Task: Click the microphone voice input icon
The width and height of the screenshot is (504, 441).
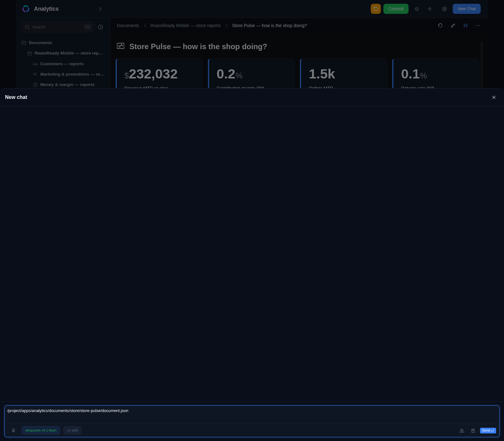Action: pos(14,430)
